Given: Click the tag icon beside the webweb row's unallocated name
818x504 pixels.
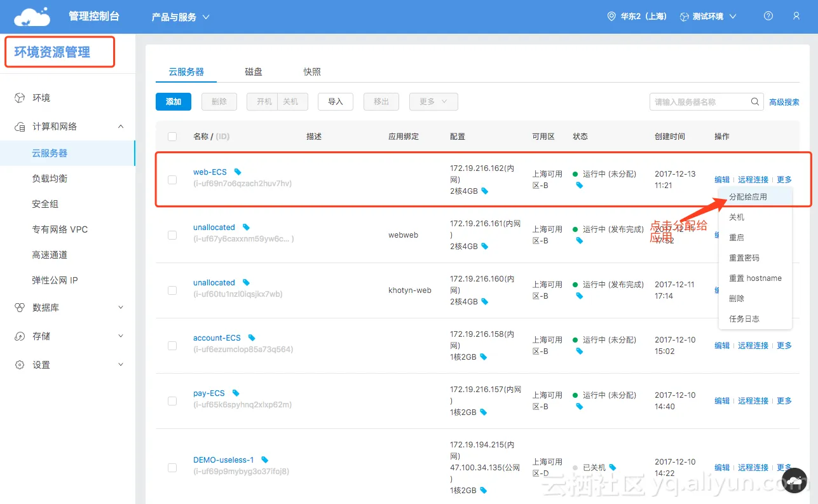Looking at the screenshot, I should click(x=246, y=228).
